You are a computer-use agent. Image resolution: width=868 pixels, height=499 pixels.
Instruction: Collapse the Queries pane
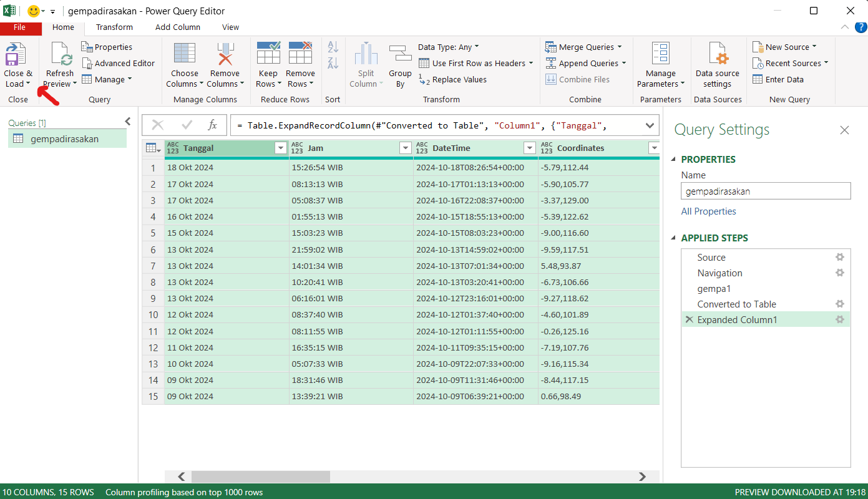tap(128, 121)
